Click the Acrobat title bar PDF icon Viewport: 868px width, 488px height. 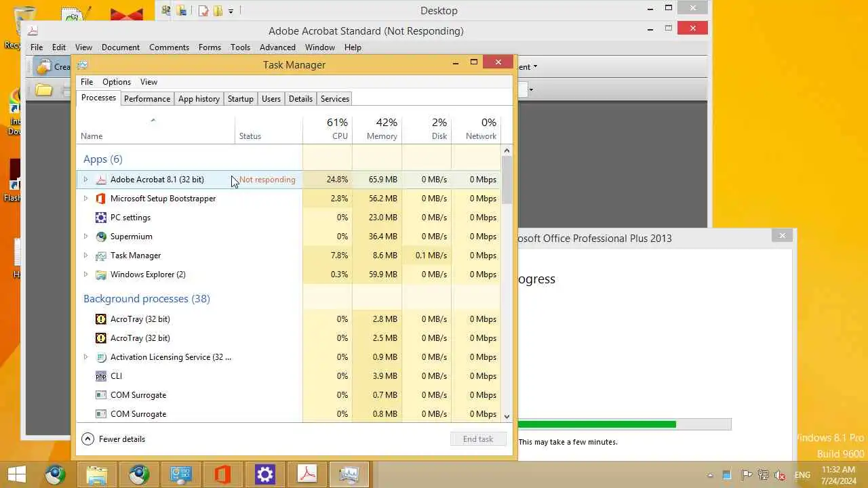click(33, 30)
